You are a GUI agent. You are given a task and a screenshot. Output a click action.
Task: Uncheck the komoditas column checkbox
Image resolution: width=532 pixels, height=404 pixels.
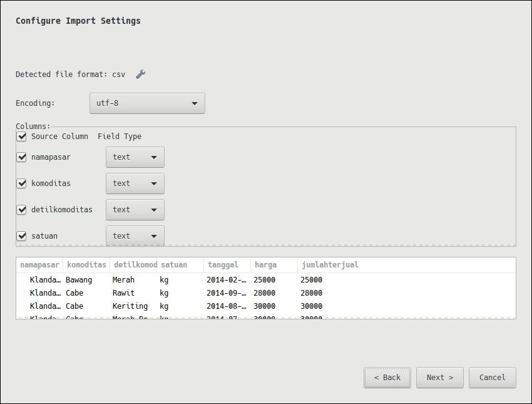pos(22,184)
